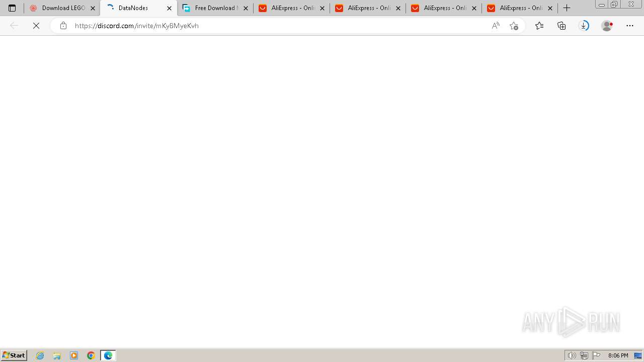Close the first AliExpress tab
The image size is (644, 362).
pos(323,8)
